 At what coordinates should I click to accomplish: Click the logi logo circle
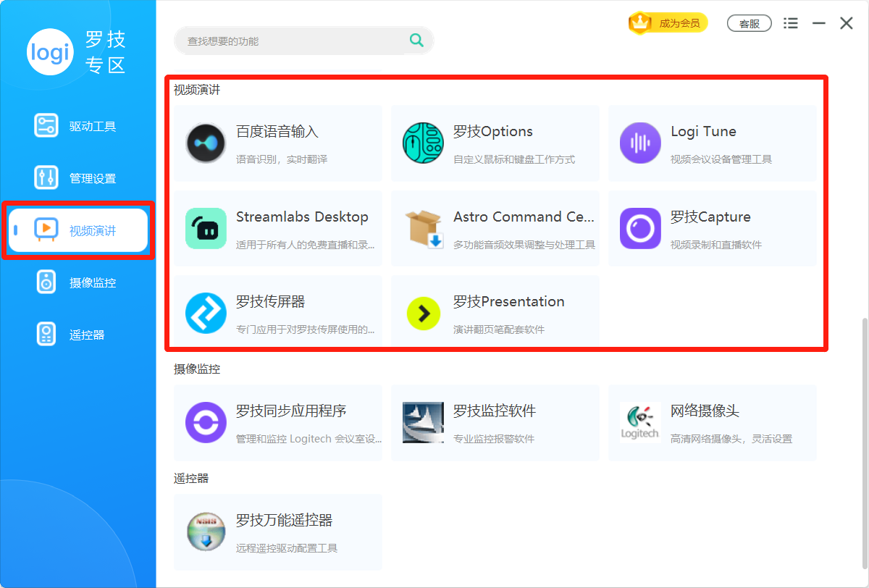(50, 51)
